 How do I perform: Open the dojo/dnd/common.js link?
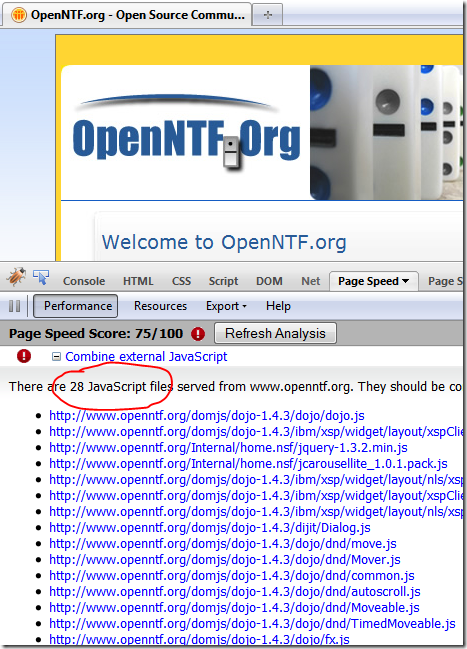(232, 575)
